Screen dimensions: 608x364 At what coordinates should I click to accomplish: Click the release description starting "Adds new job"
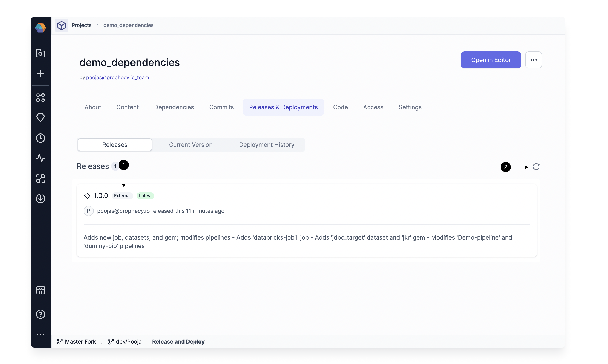298,242
